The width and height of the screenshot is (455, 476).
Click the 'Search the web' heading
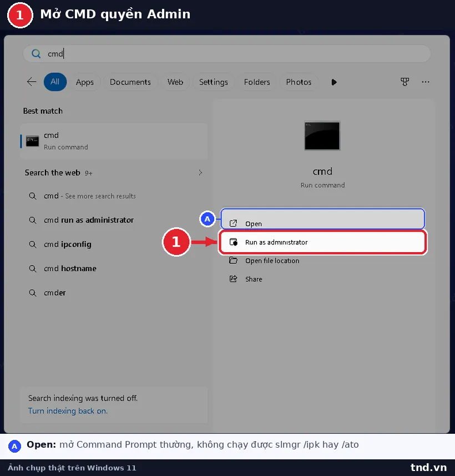click(x=53, y=173)
